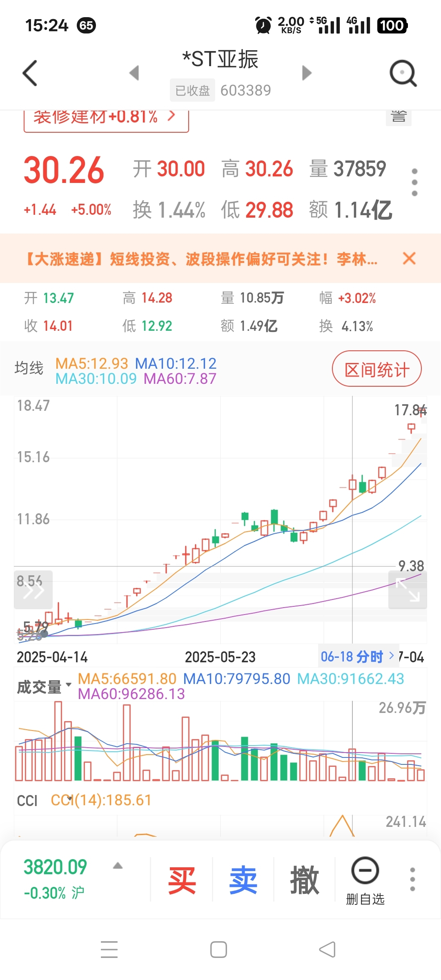Tap the 均线 moving average label
This screenshot has height=980, width=441.
[x=29, y=368]
